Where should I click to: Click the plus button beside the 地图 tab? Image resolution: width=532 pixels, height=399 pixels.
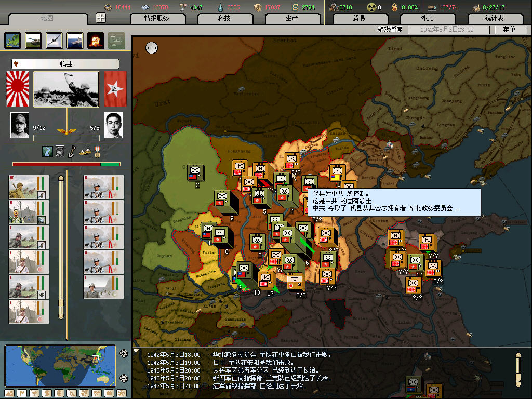[101, 18]
